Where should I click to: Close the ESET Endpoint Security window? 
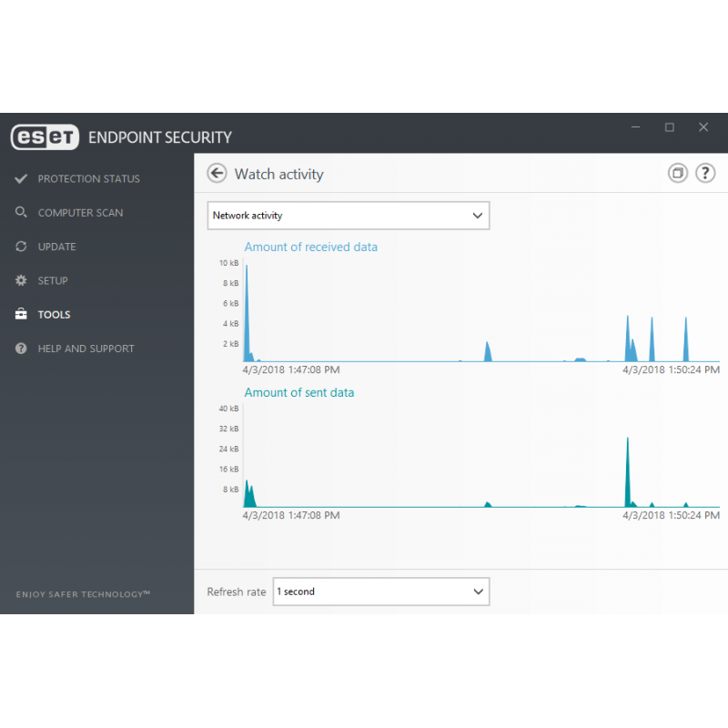[x=703, y=127]
